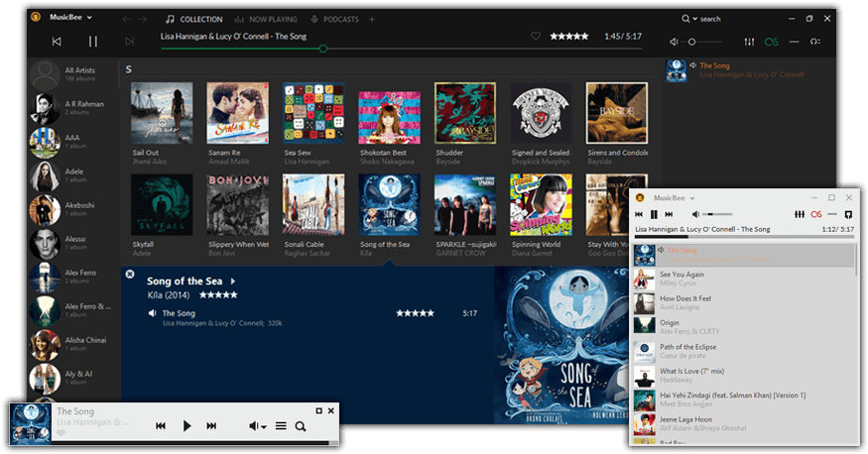Switch to Podcasts tab
This screenshot has height=454, width=868.
(334, 20)
